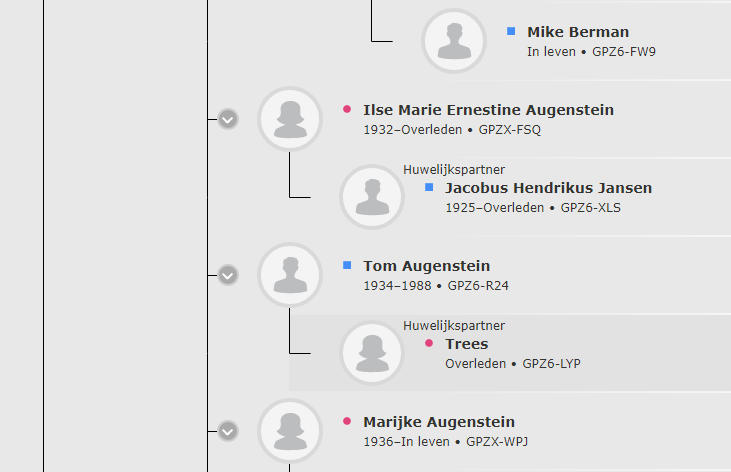Click the ID GPZ6-LYP under Trees
This screenshot has width=731, height=472.
[x=552, y=363]
